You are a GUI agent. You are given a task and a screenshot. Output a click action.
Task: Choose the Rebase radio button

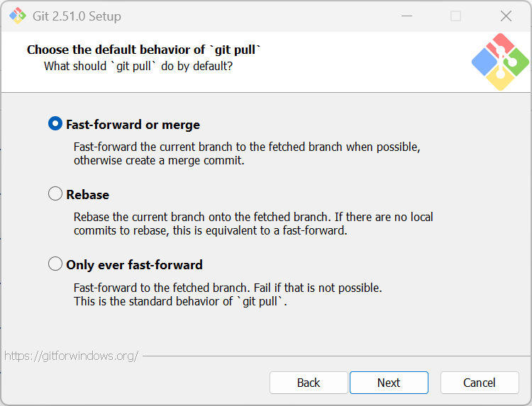tap(55, 193)
